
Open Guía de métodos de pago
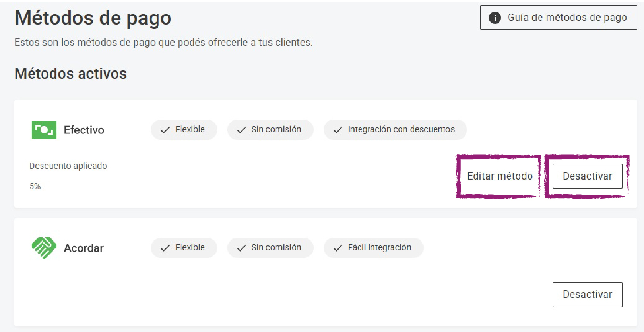[x=558, y=18]
